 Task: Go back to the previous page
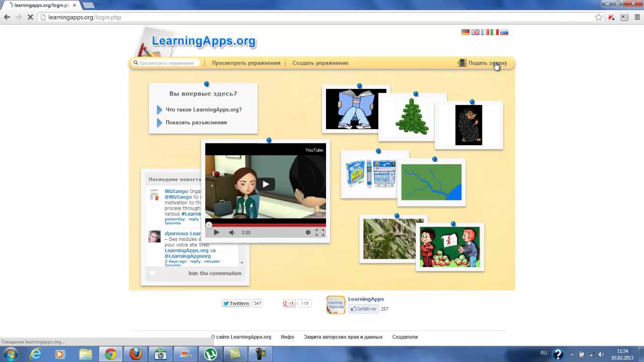tap(7, 17)
